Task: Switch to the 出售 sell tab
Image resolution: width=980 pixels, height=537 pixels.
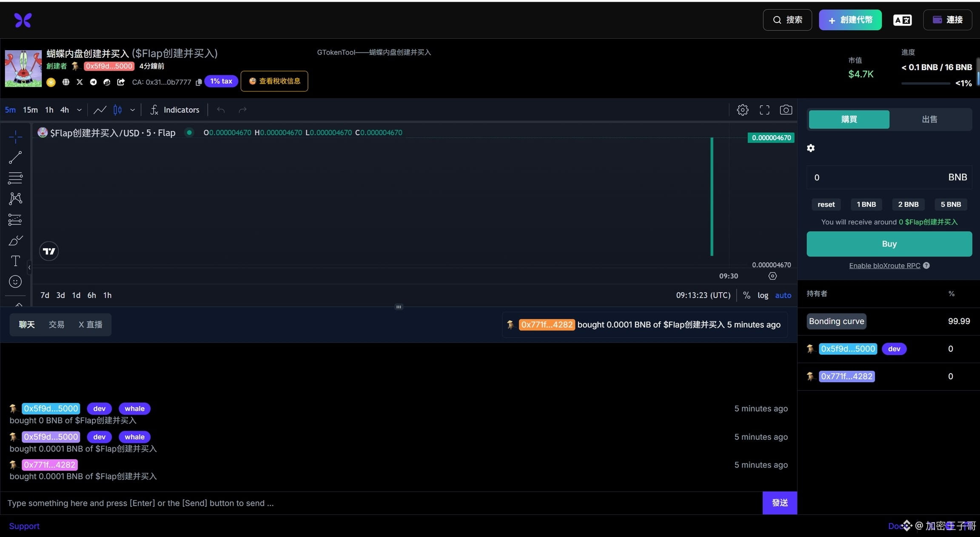Action: click(929, 119)
